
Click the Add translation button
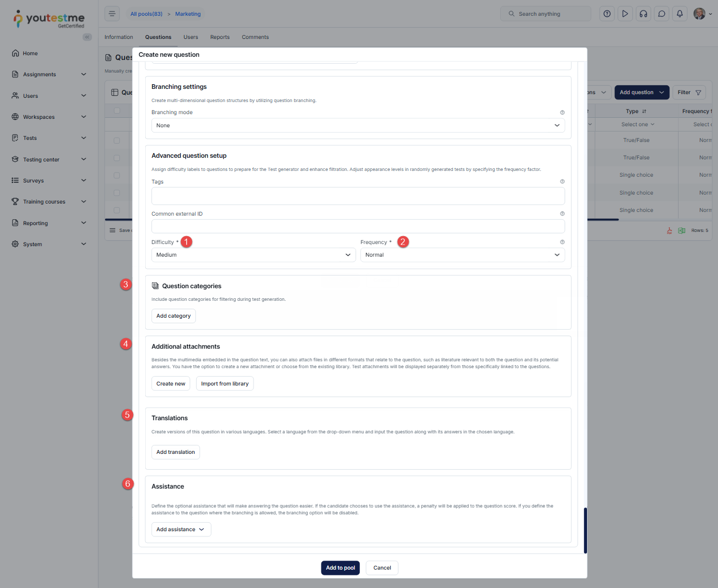click(x=176, y=452)
